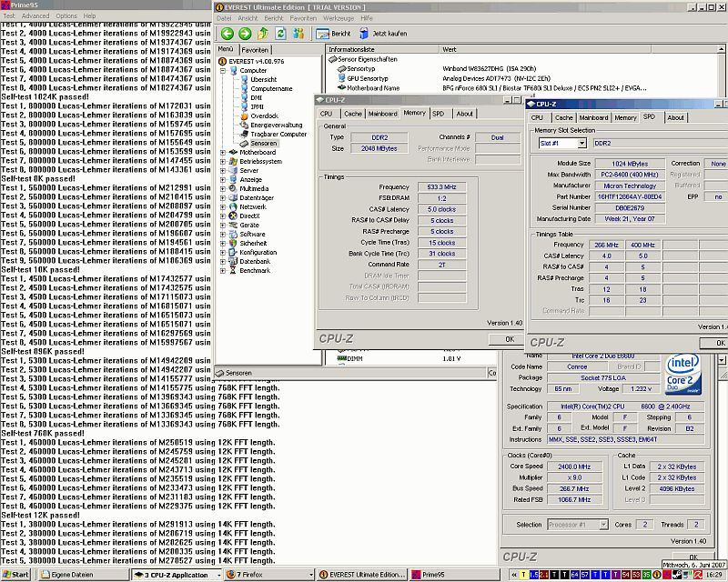Switch to Mainboard tab in CPU-Z Memory window

click(x=382, y=114)
